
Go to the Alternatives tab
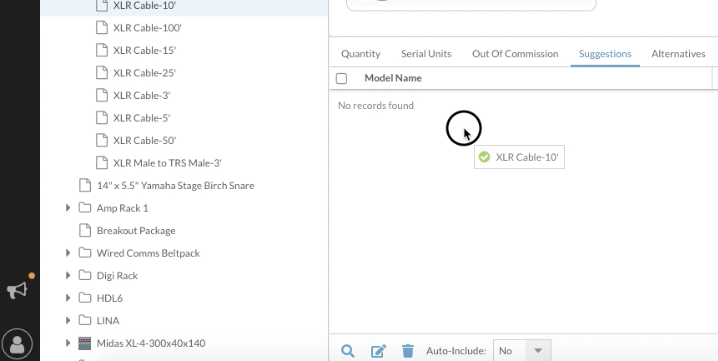tap(678, 54)
